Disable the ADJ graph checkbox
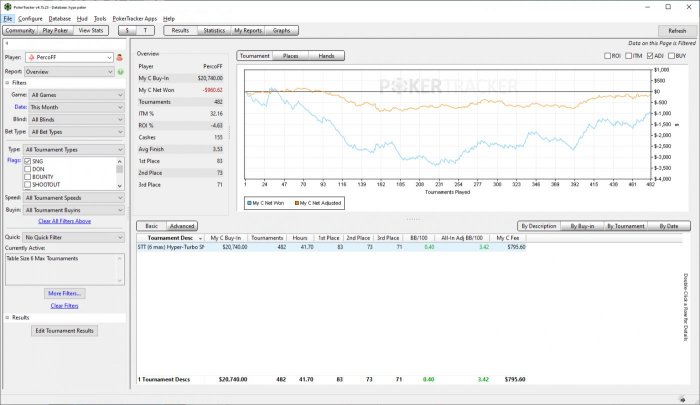The height and width of the screenshot is (405, 700). pyautogui.click(x=651, y=56)
